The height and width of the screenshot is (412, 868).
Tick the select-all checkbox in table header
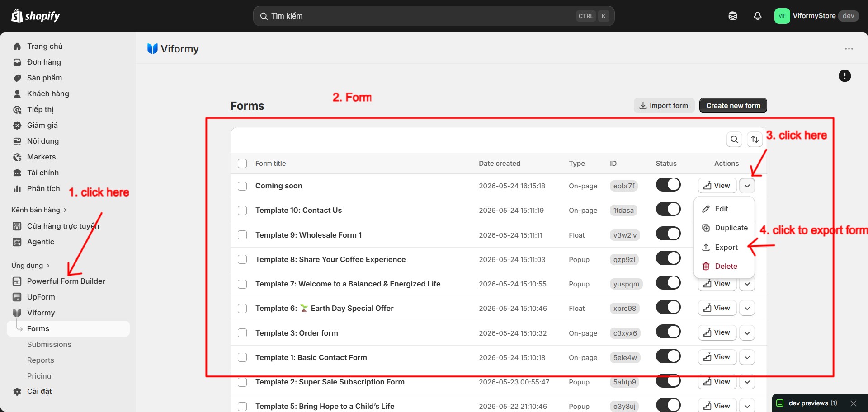coord(242,164)
